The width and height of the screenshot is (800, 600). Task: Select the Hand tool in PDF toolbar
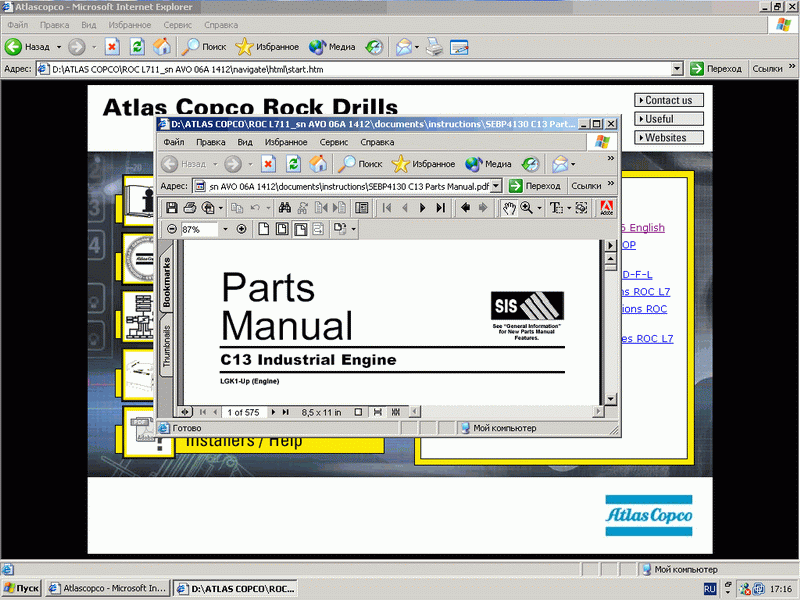(x=509, y=208)
